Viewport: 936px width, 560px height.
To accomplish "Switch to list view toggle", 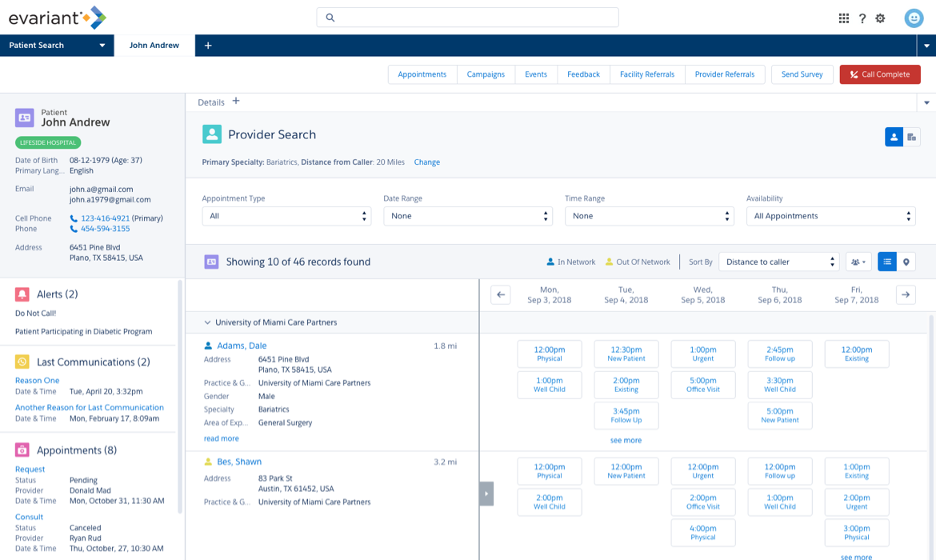I will (887, 262).
